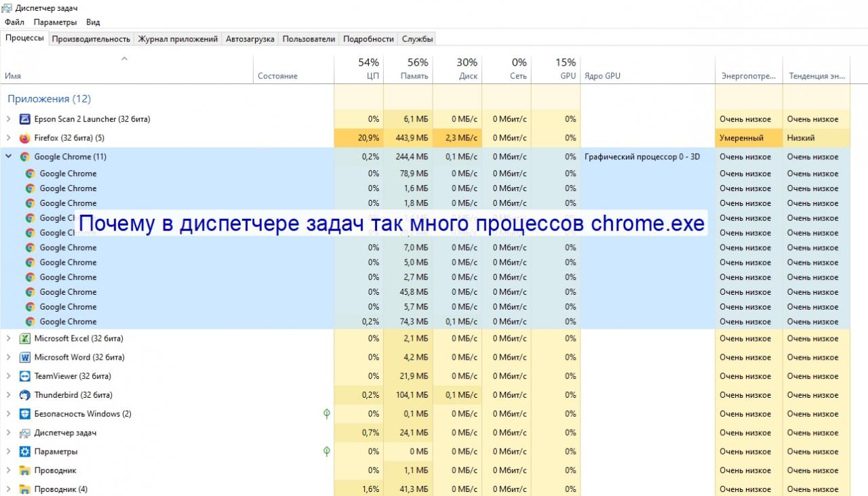Click the Проводник folder icon

tap(25, 471)
